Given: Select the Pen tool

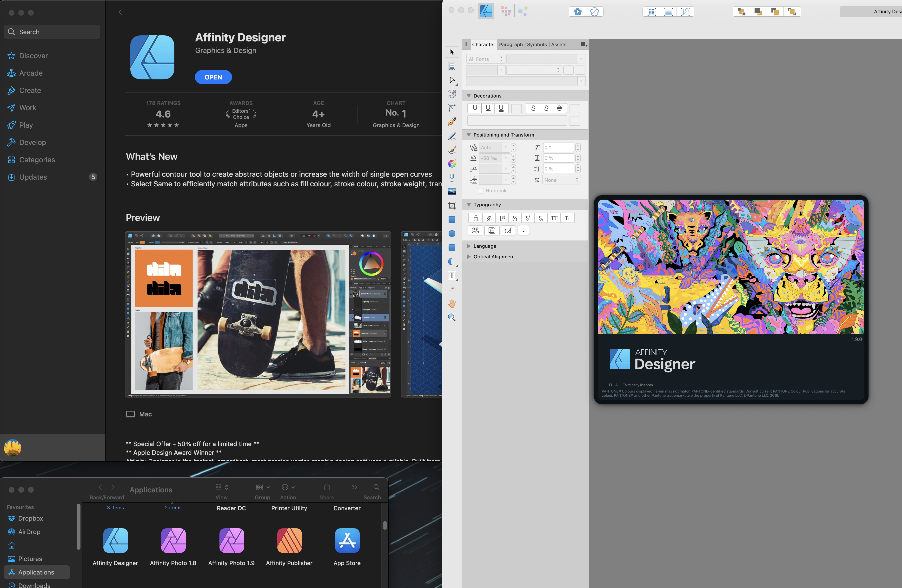Looking at the screenshot, I should pos(452,122).
